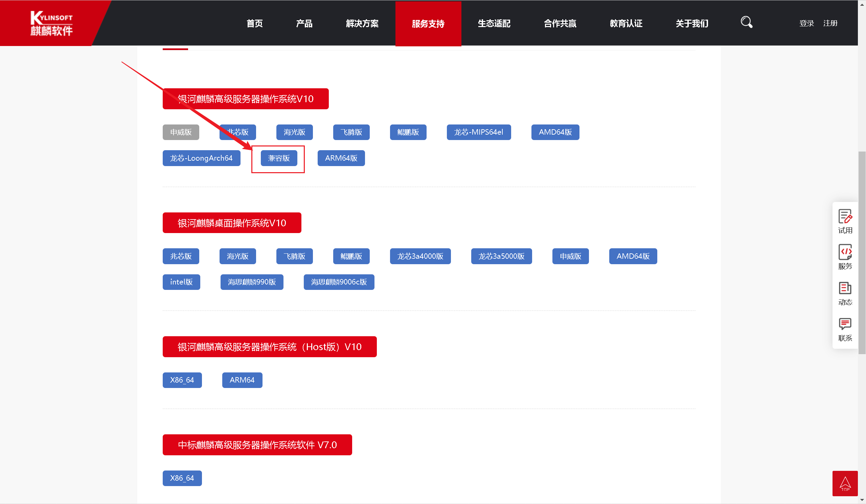Screen dimensions: 866x504
Task: Click the 银河麒麟高级服务器操作系统V10 heading
Action: coord(246,99)
